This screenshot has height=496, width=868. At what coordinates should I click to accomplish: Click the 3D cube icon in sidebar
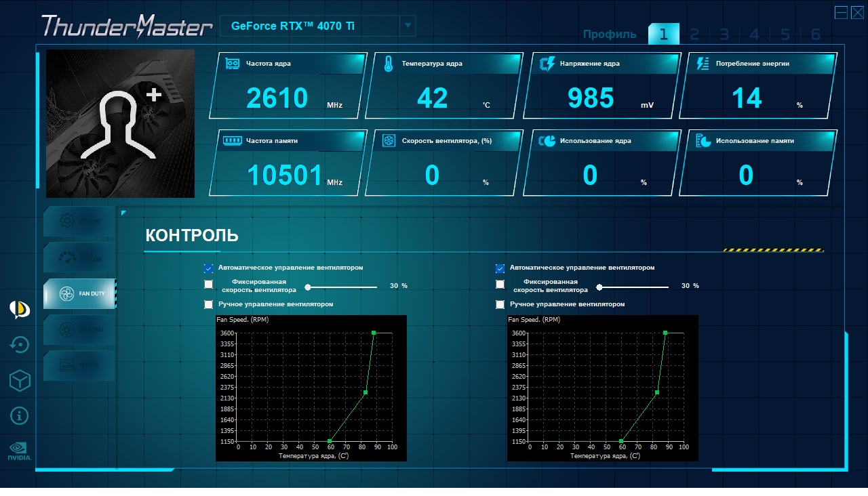(20, 381)
